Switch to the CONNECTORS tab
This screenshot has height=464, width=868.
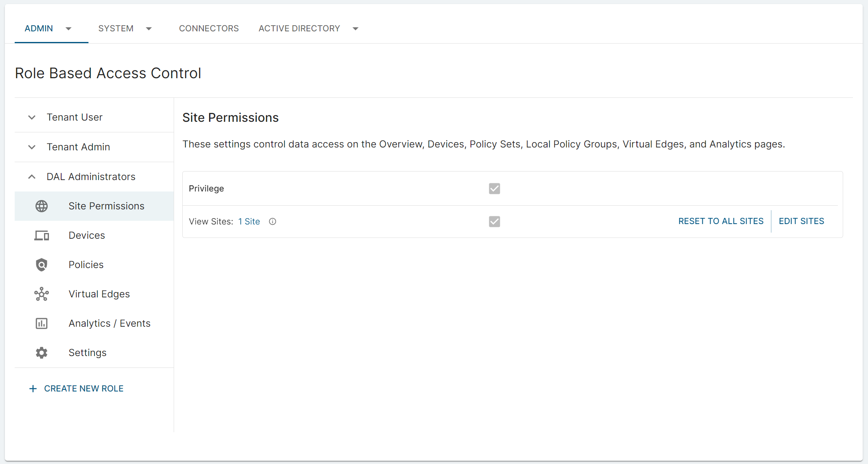209,29
